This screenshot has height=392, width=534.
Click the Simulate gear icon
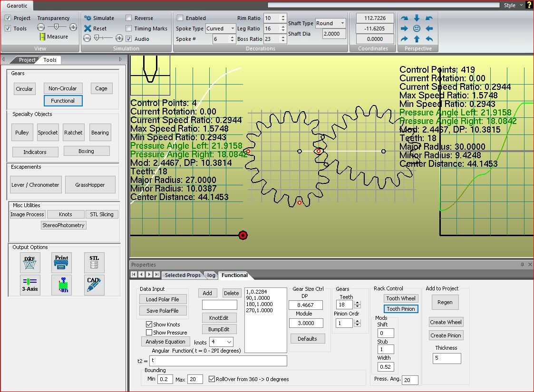[88, 18]
